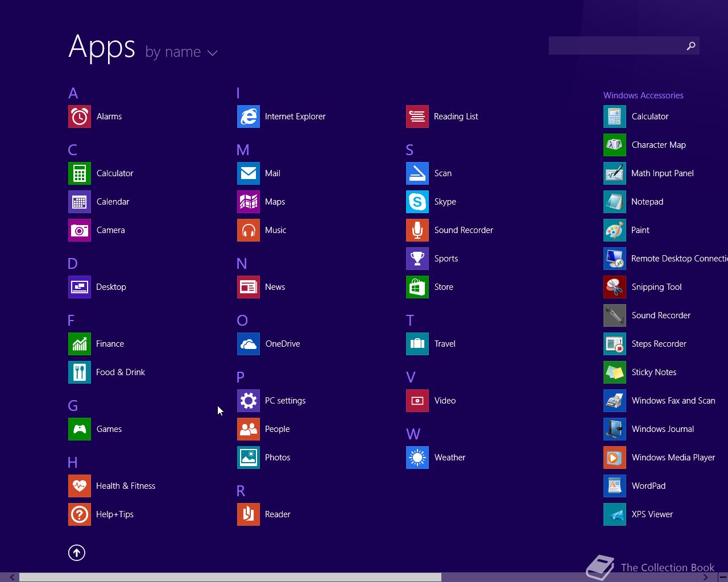
Task: Open the Maps app icon
Action: pyautogui.click(x=249, y=202)
